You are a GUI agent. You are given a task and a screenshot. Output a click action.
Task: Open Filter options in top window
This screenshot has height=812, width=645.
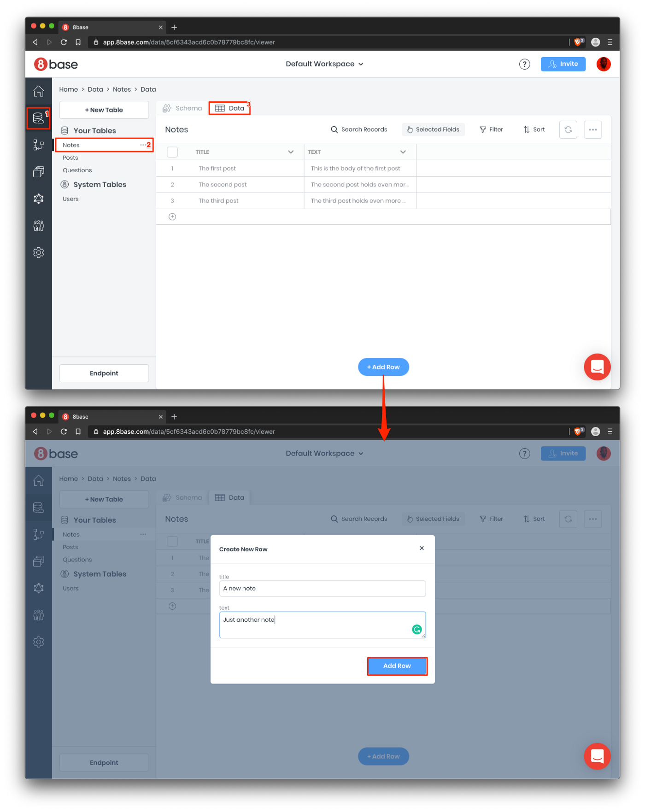[491, 129]
